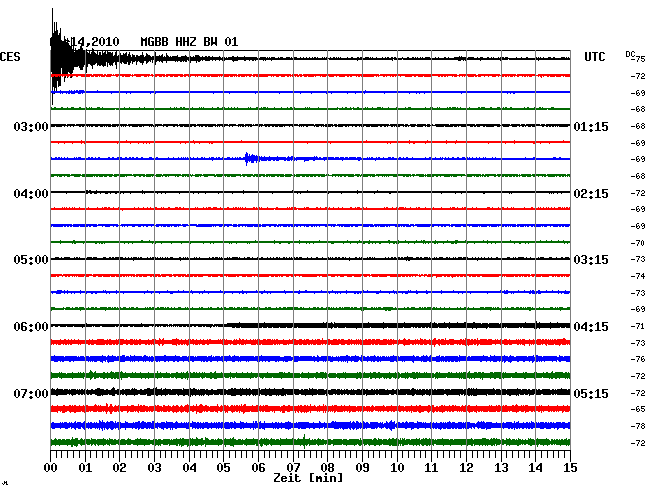
Task: Click minute tick label '12' on x-axis
Action: pyautogui.click(x=466, y=467)
